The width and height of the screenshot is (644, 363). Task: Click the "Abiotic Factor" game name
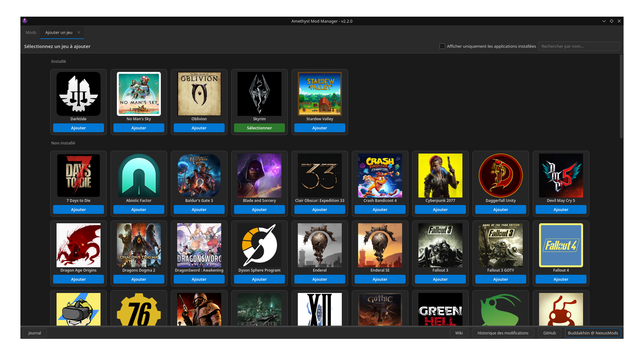pos(139,200)
